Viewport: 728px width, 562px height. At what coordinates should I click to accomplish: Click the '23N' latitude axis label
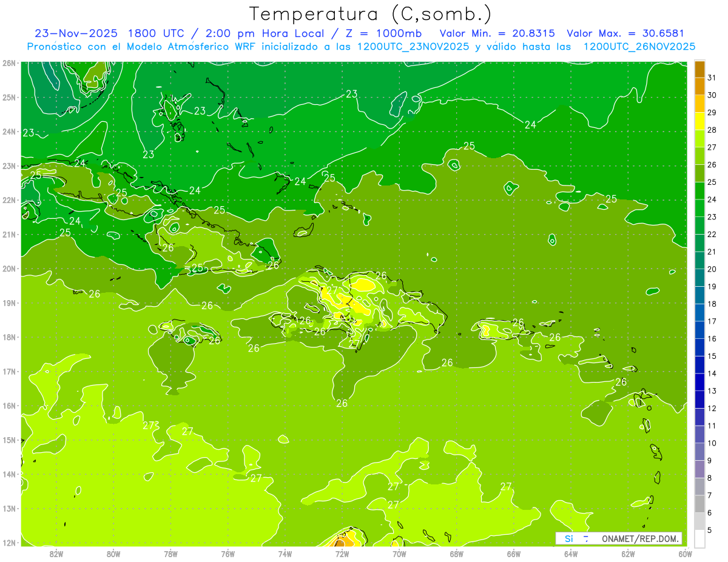click(x=9, y=166)
